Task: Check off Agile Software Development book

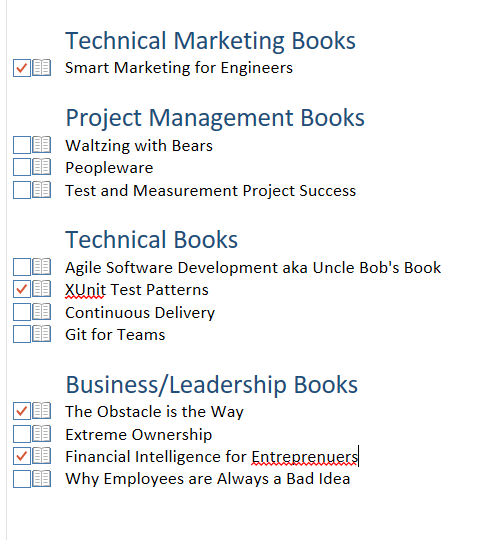Action: coord(22,267)
